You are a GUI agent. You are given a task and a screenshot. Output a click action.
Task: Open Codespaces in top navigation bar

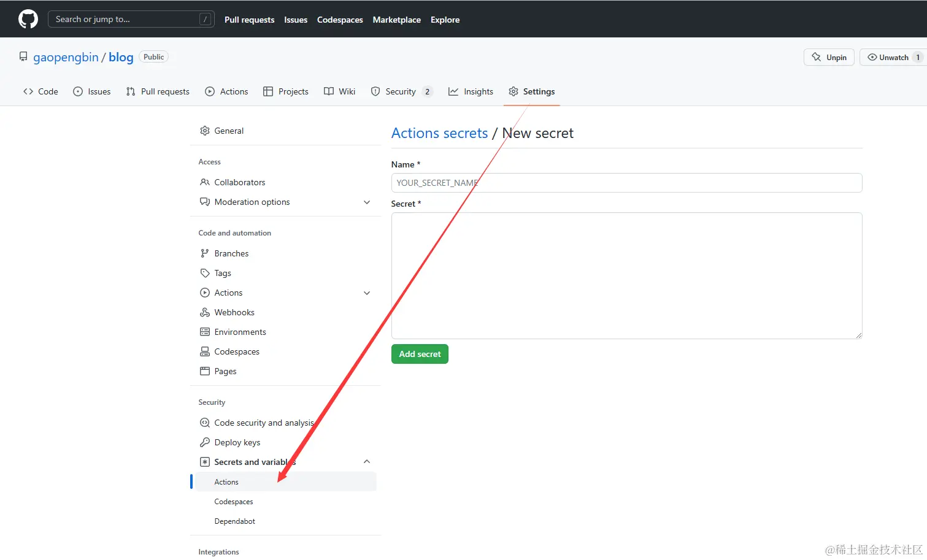pos(340,20)
